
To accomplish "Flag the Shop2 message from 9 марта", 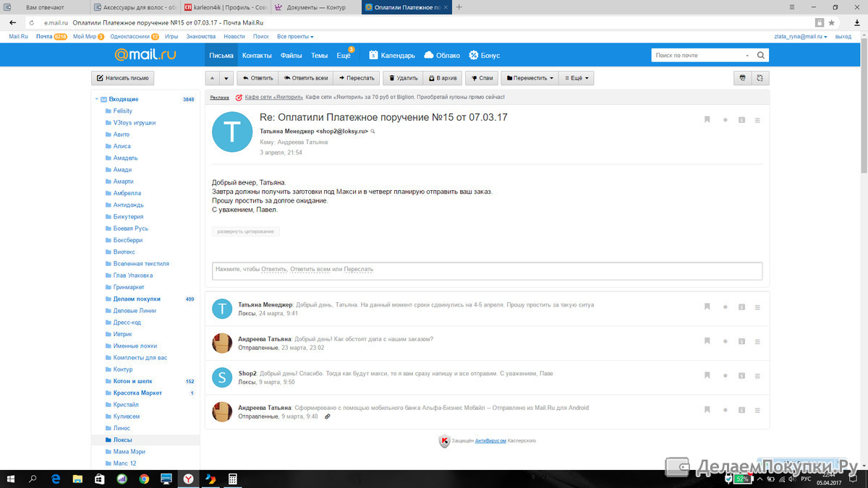I will coord(707,375).
